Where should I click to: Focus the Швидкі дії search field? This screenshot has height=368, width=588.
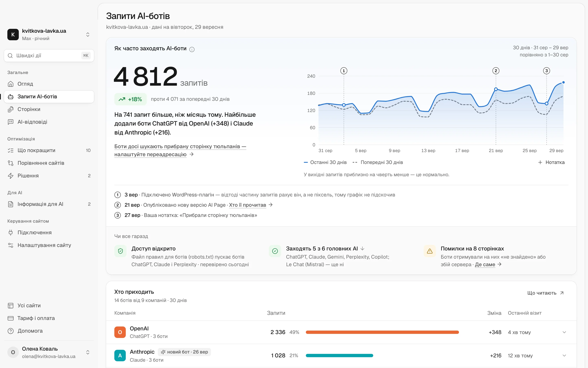pyautogui.click(x=49, y=55)
